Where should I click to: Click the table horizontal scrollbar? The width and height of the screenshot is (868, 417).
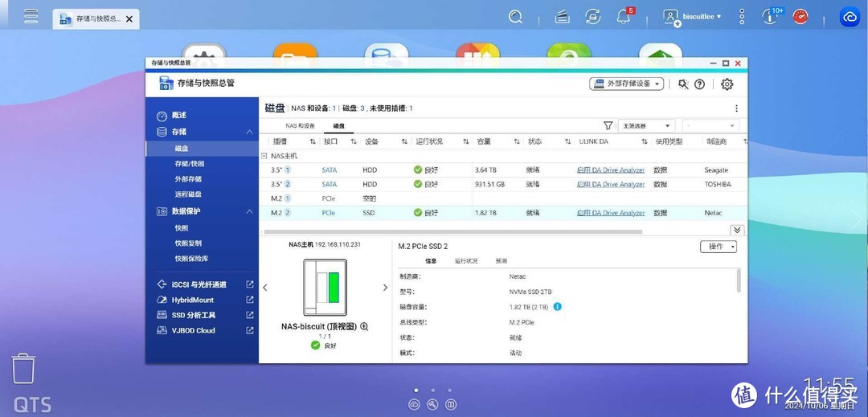tap(453, 231)
